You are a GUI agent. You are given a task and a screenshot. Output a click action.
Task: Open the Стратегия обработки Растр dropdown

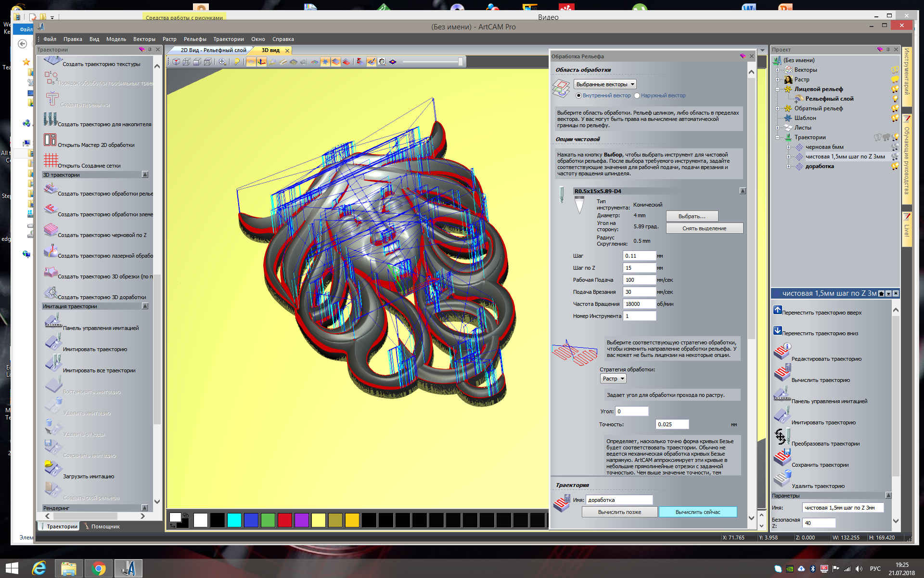click(x=613, y=379)
